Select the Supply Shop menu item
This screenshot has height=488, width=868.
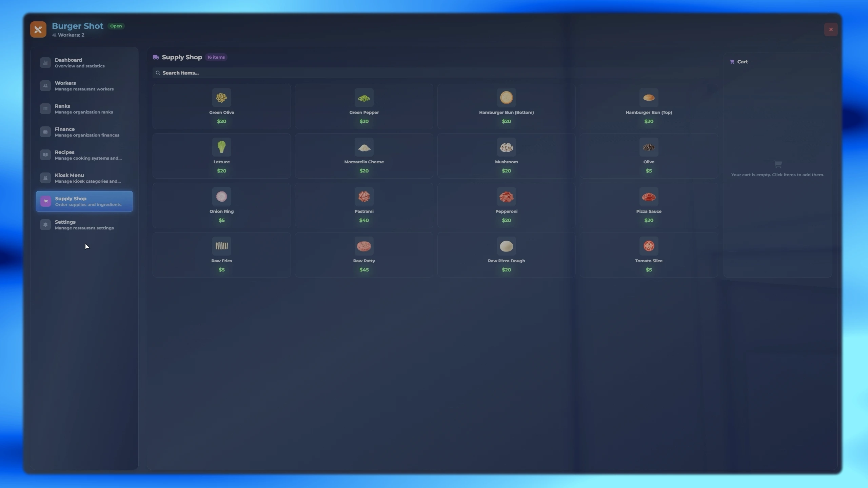pyautogui.click(x=84, y=201)
